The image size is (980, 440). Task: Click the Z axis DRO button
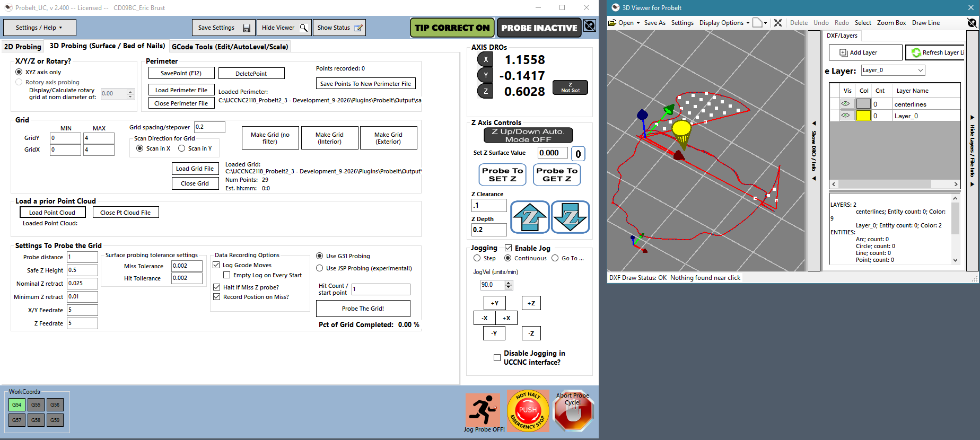tap(485, 91)
